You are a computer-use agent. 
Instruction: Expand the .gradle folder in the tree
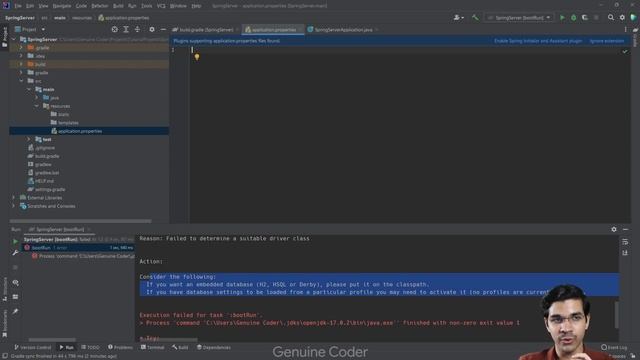pos(21,48)
